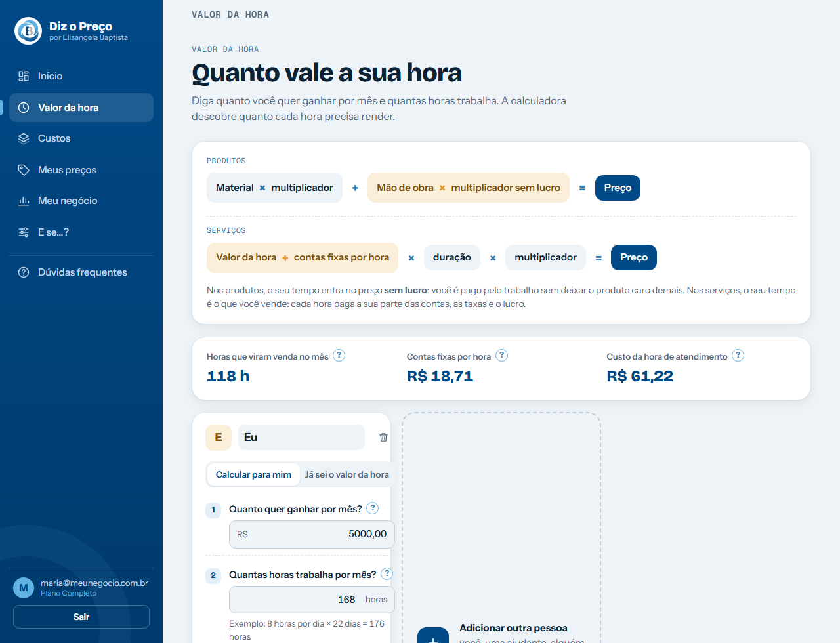Click the E avatar badge on person card
This screenshot has width=840, height=643.
click(x=219, y=438)
